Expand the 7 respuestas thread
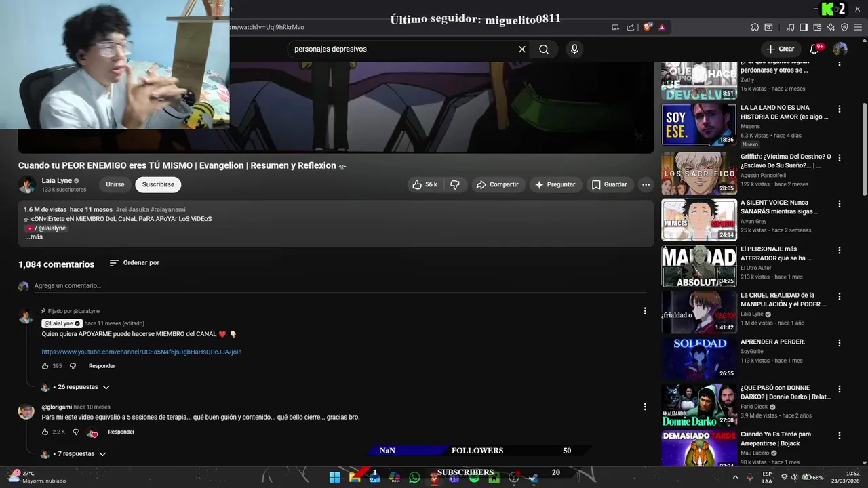 [x=74, y=454]
